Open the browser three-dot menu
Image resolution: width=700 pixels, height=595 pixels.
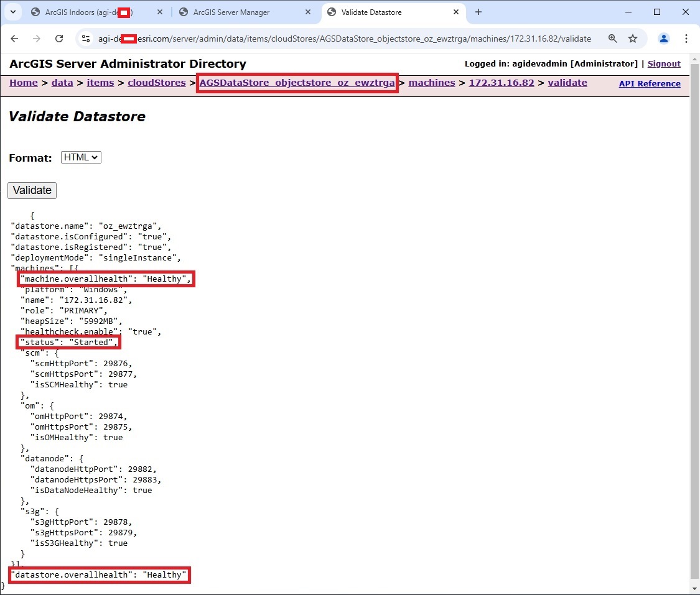click(686, 39)
